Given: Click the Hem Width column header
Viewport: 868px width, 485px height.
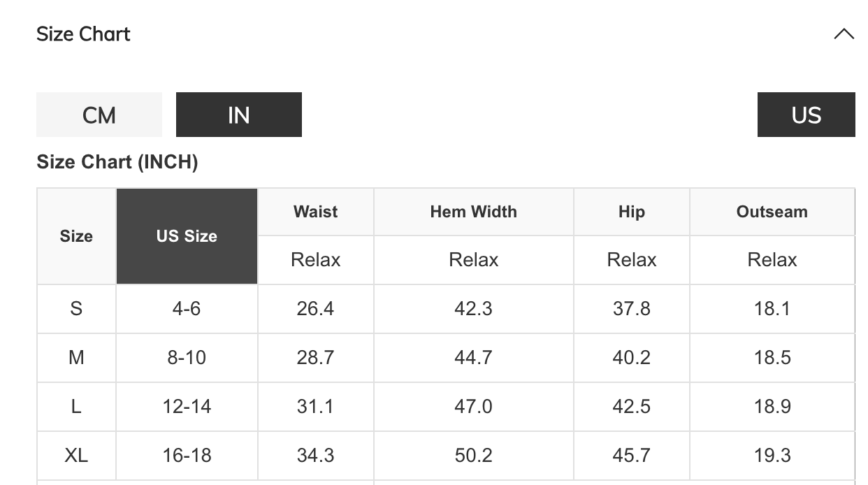Looking at the screenshot, I should pyautogui.click(x=473, y=212).
